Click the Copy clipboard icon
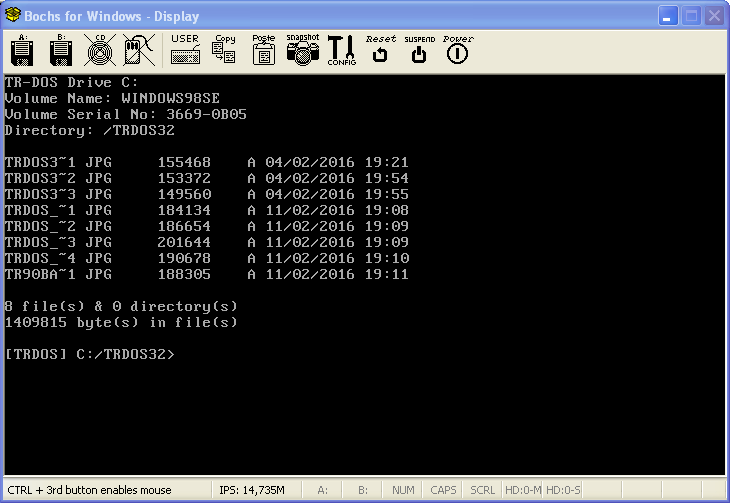Screen dimensions: 730x503 point(225,51)
